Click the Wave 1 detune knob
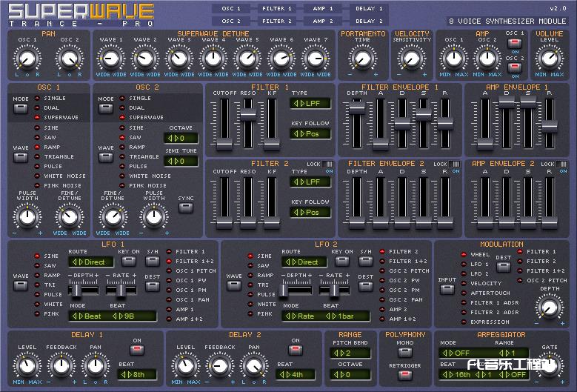 pos(111,58)
